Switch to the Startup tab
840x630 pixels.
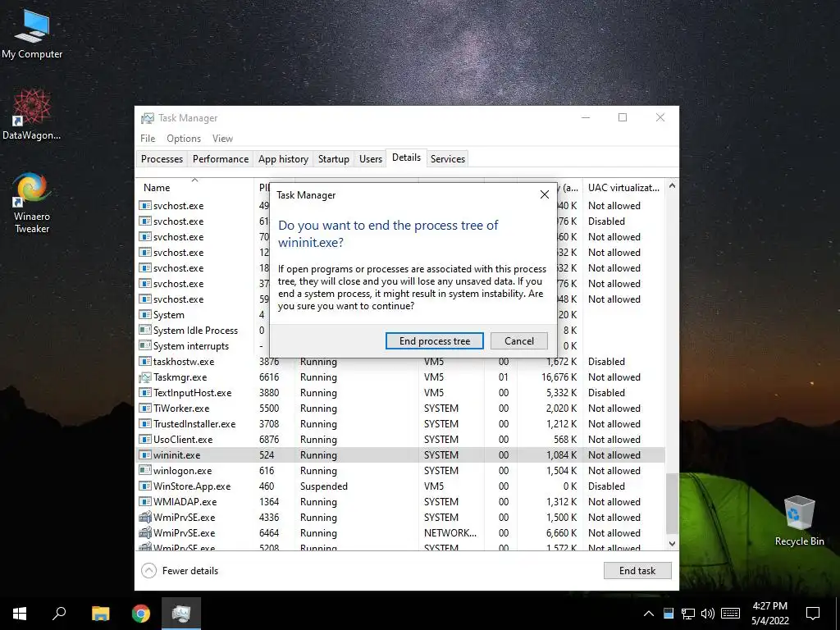point(334,159)
